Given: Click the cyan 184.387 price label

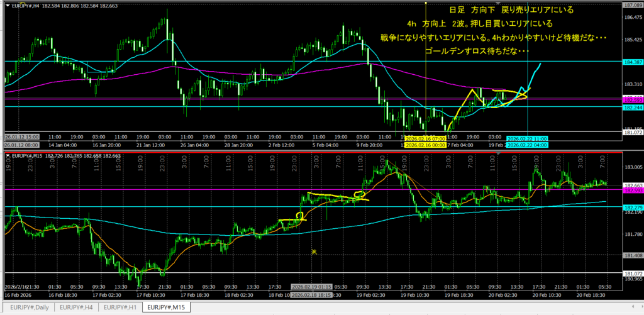Looking at the screenshot, I should coord(632,62).
